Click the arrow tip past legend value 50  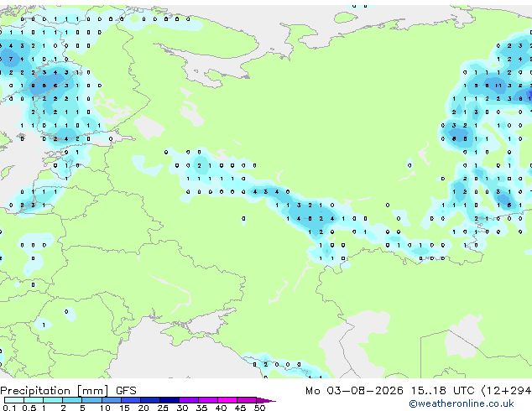[x=266, y=400]
